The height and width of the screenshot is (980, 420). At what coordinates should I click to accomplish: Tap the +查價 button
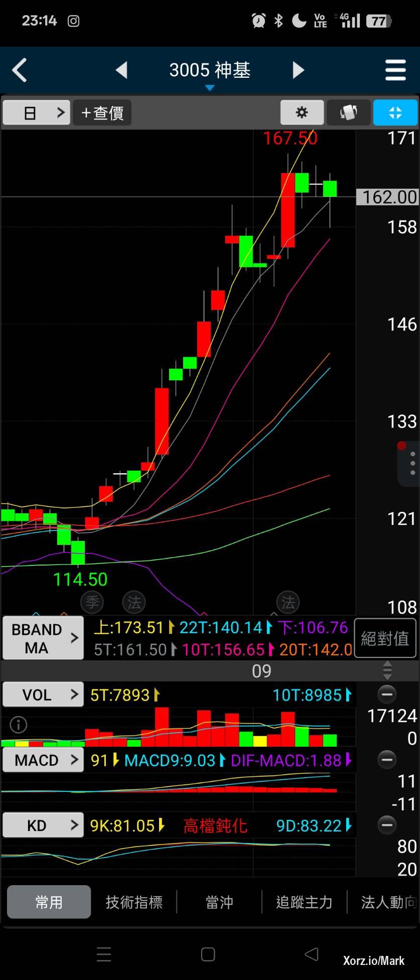[102, 112]
